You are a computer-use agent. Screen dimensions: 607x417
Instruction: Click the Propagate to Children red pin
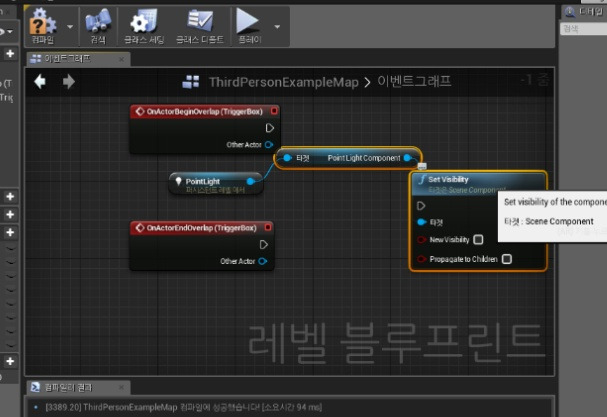[421, 259]
